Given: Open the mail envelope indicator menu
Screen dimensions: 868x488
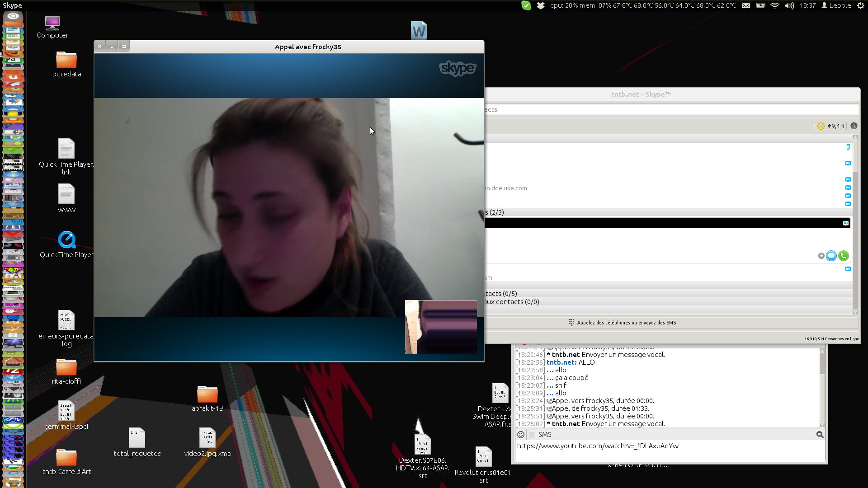Looking at the screenshot, I should (x=746, y=5).
